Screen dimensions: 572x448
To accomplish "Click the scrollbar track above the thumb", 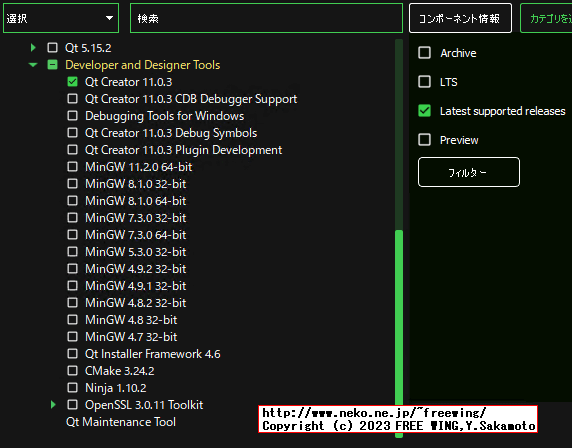I will tap(399, 134).
